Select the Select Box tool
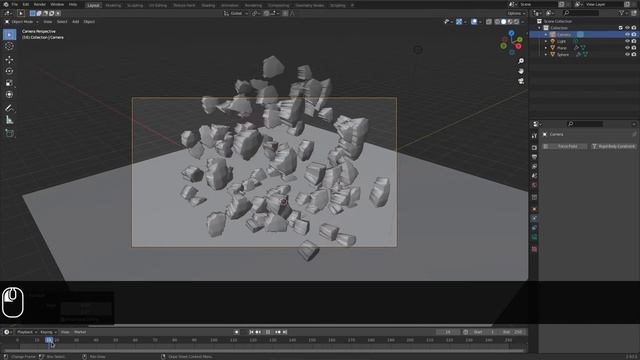This screenshot has height=360, width=640. tap(9, 34)
